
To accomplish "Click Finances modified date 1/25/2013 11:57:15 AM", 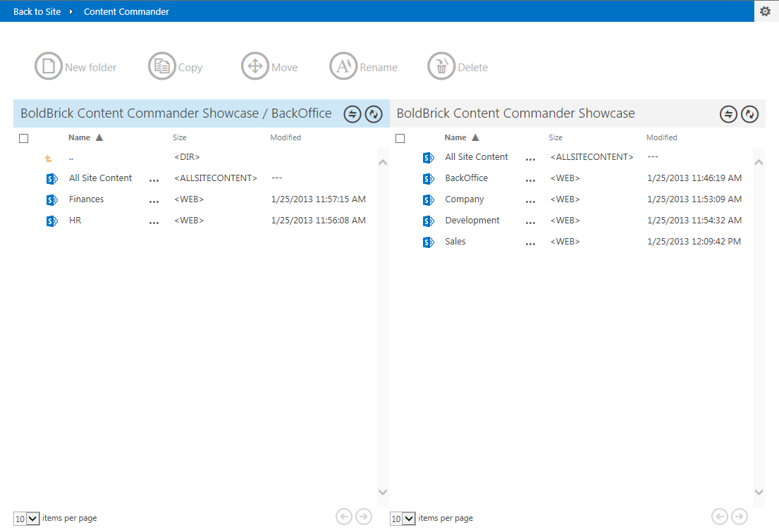I will pos(319,199).
